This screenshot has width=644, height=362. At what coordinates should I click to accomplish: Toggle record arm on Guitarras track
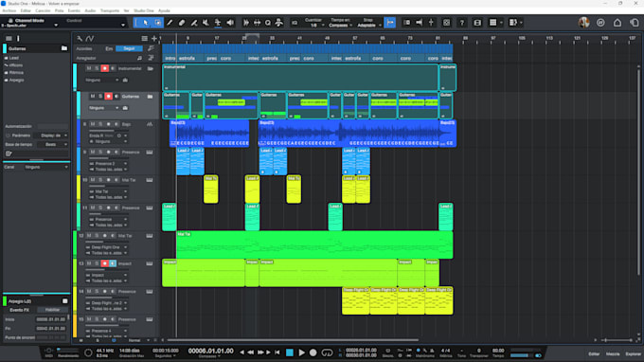108,96
